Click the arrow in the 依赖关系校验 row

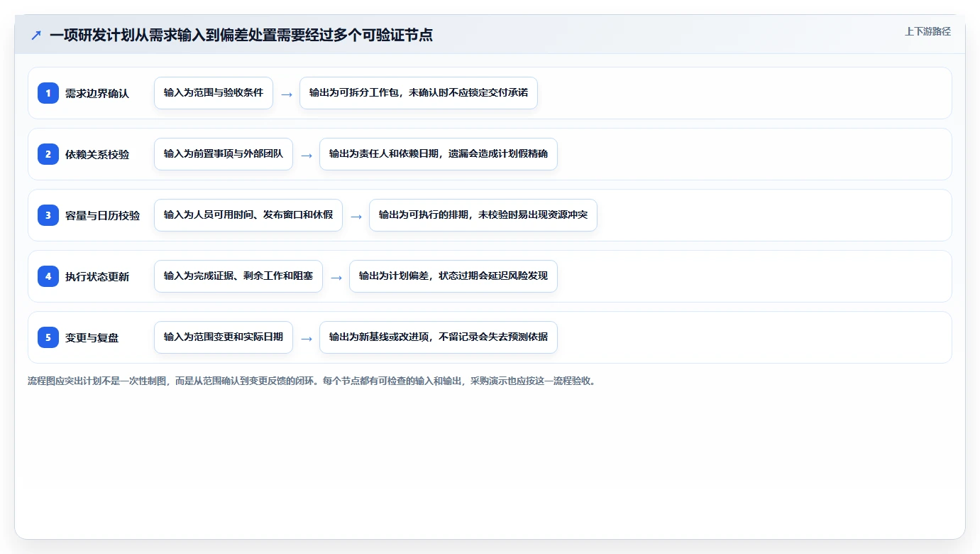click(307, 155)
